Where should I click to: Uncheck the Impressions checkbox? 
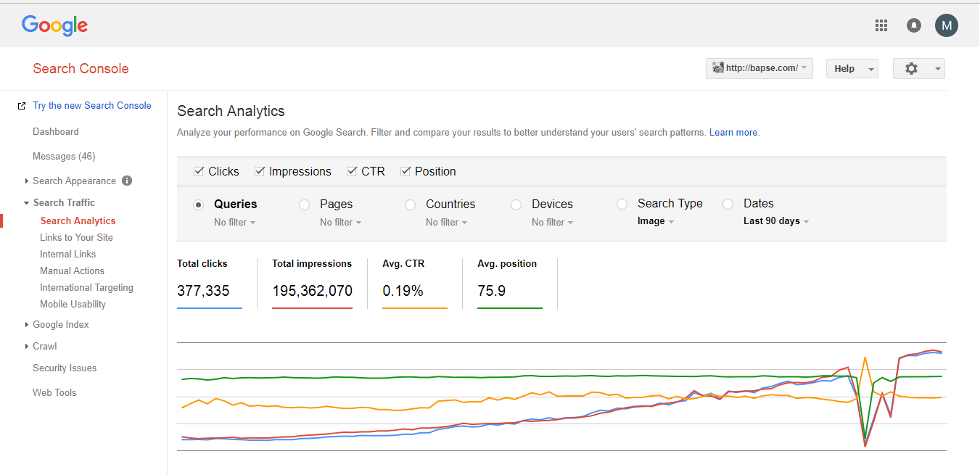click(x=260, y=172)
